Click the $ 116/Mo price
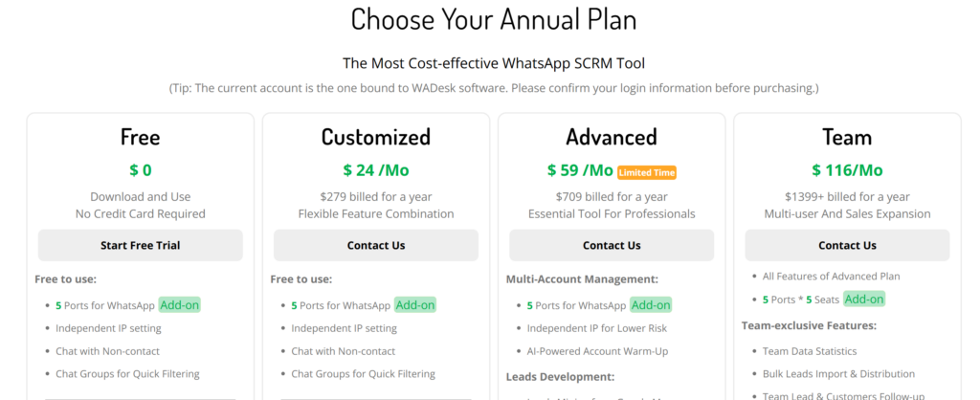980x400 pixels. [847, 170]
